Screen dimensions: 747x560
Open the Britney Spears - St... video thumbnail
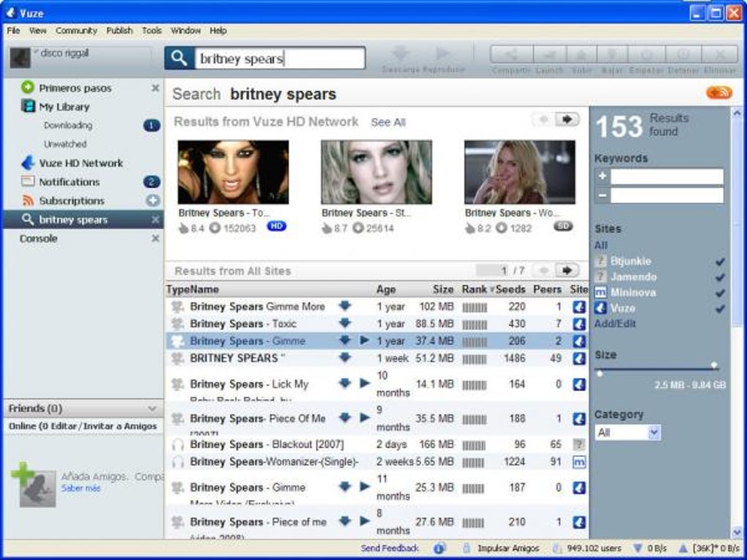point(376,172)
